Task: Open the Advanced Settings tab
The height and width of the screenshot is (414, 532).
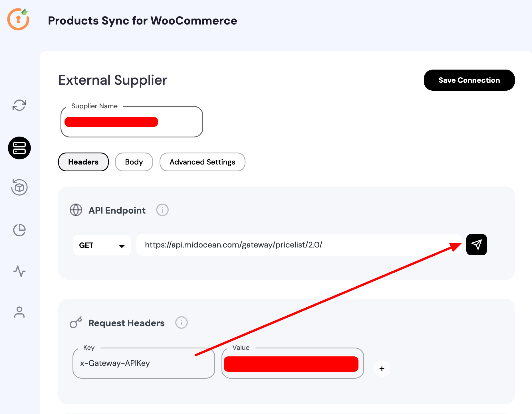Action: click(x=202, y=162)
